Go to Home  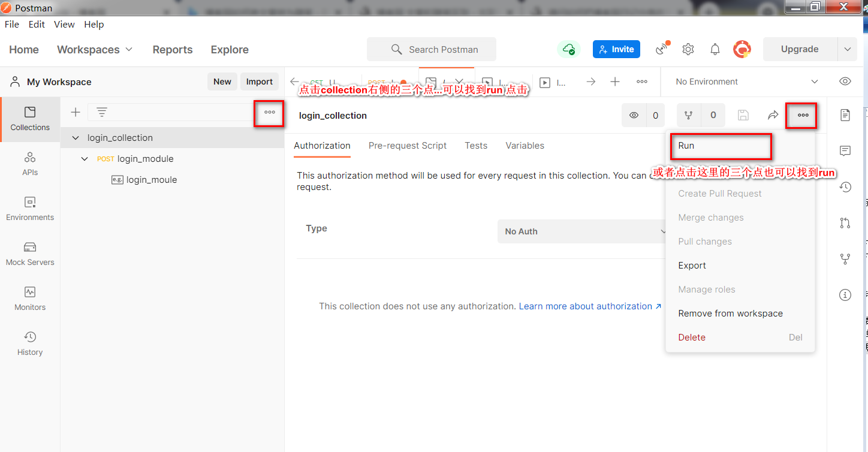[24, 50]
